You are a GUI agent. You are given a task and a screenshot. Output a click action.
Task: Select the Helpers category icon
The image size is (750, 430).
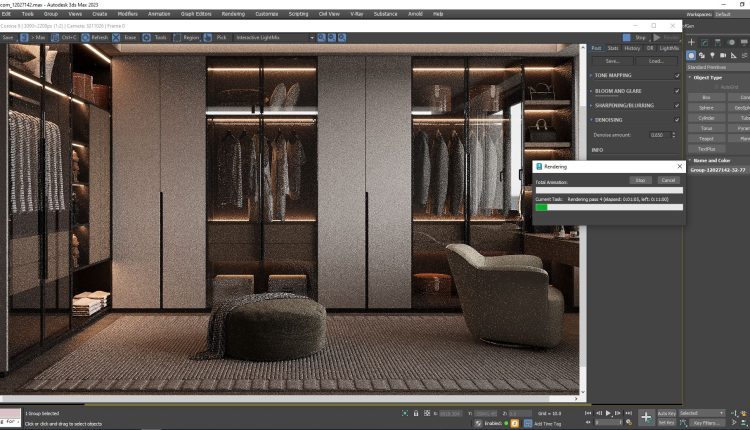(733, 55)
